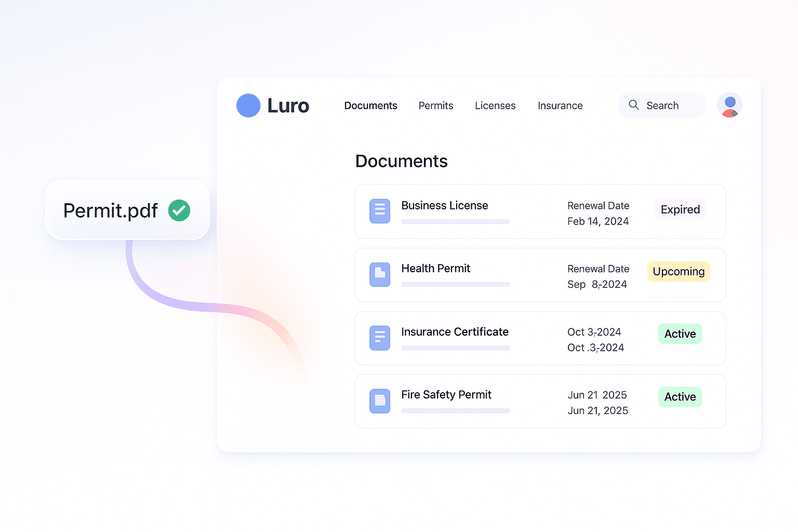Click the Upcoming status badge
Viewport: 798px width, 532px height.
[679, 272]
